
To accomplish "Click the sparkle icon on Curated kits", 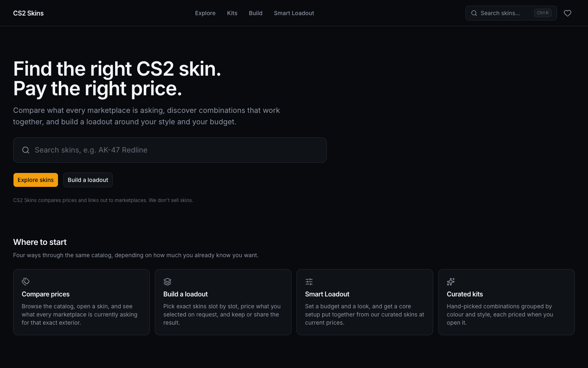I will (x=451, y=281).
